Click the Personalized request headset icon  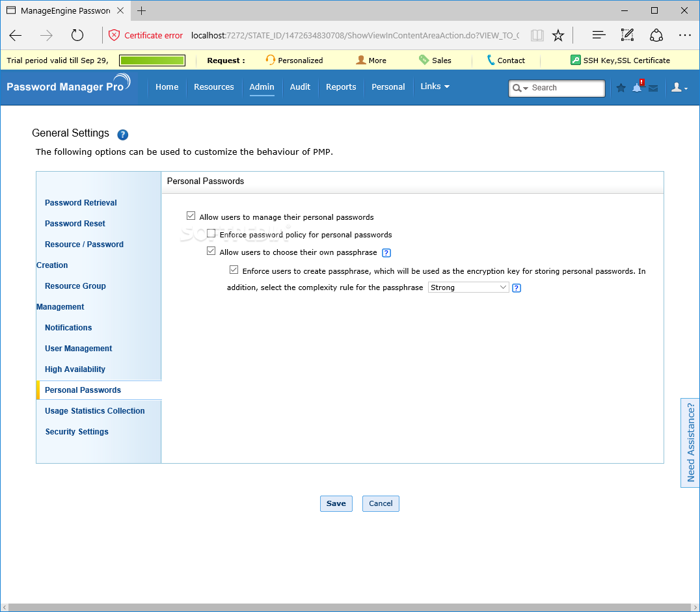(270, 60)
